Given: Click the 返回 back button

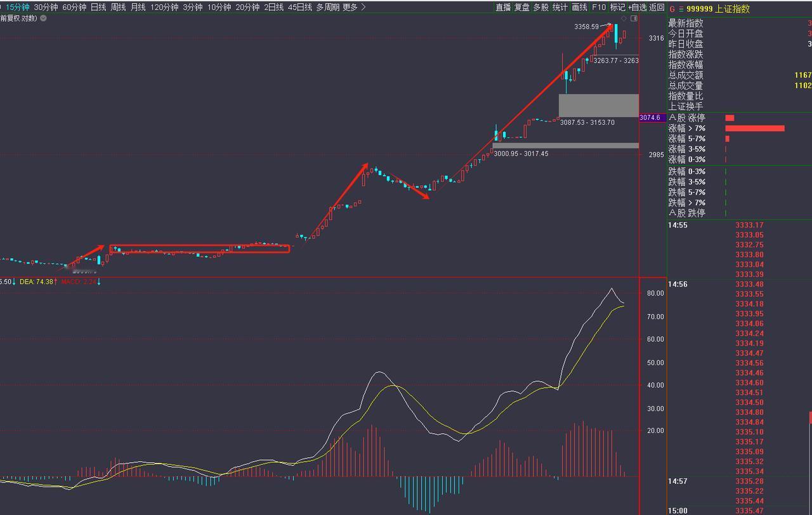Looking at the screenshot, I should [657, 8].
